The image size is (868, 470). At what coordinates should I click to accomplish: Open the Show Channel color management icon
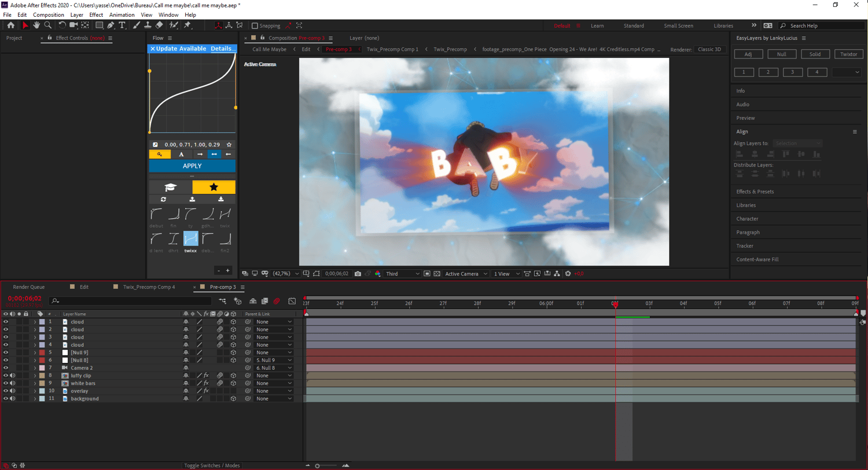[x=377, y=274]
